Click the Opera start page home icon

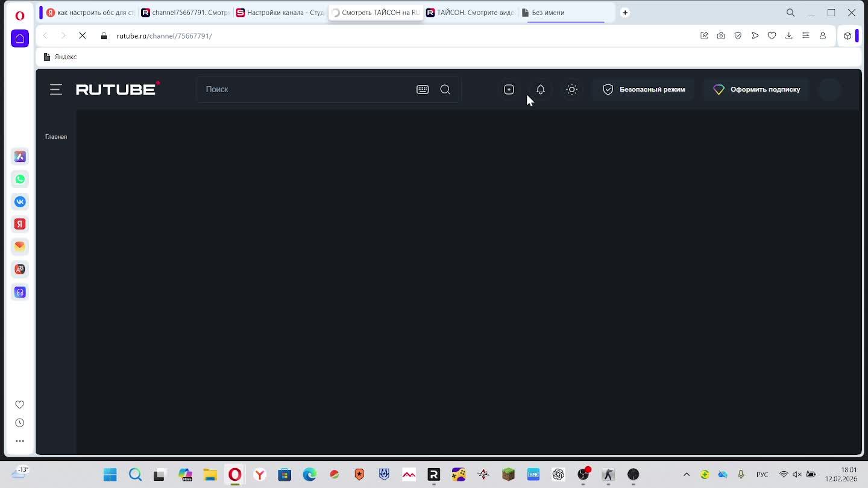(x=20, y=39)
